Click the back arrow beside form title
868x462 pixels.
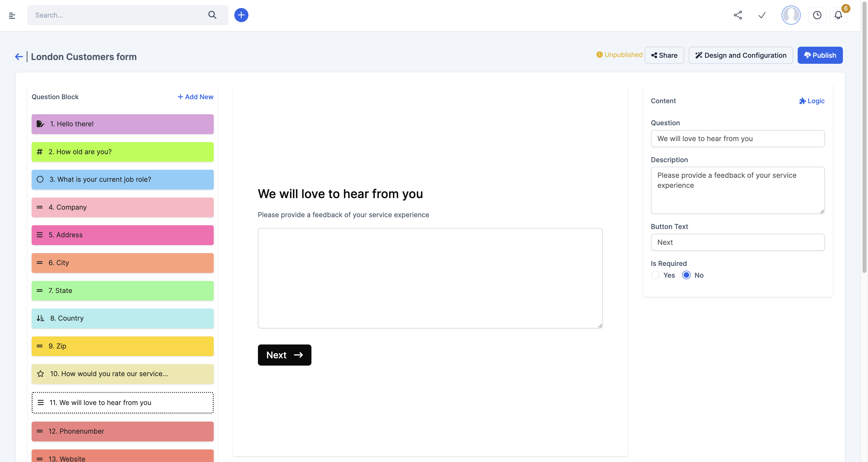coord(19,56)
